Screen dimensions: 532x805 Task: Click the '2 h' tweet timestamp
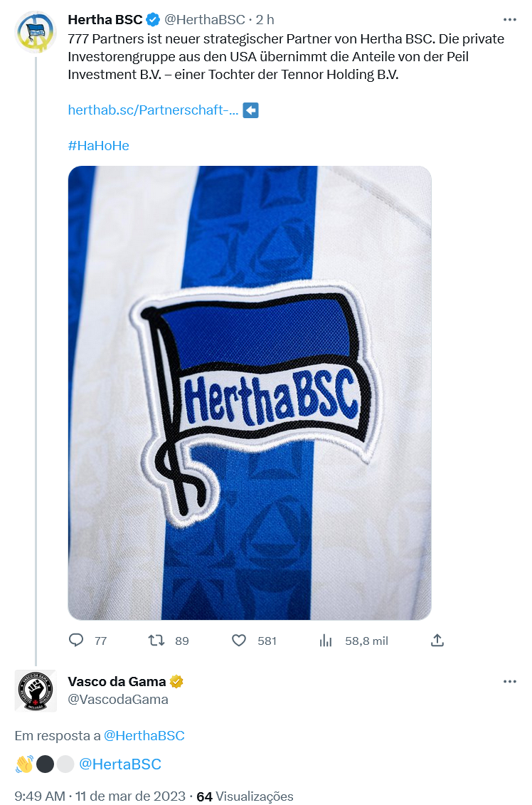(265, 19)
